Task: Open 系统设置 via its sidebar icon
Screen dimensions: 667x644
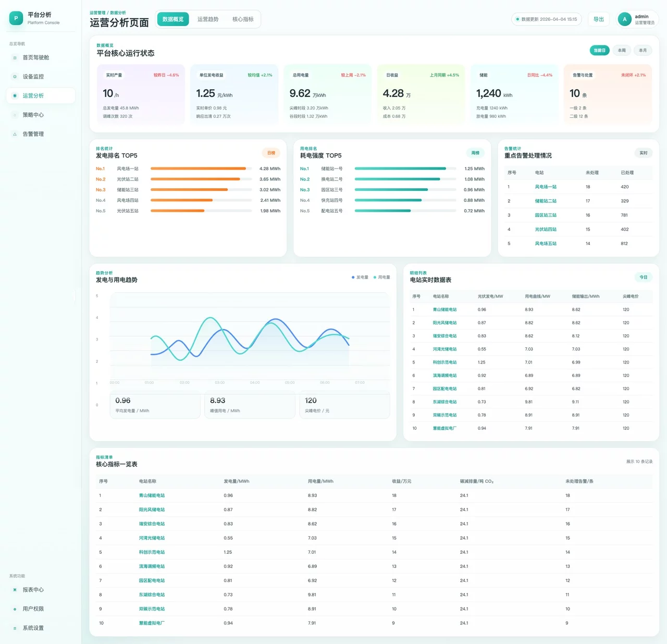Action: (15, 628)
